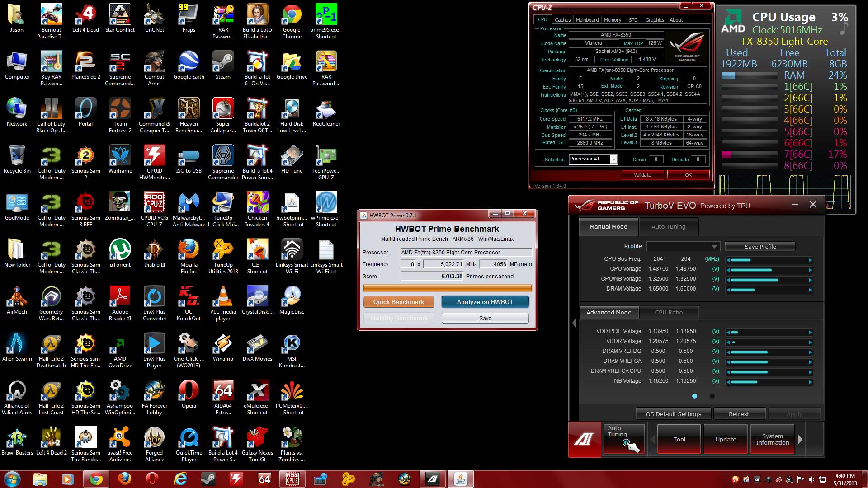Launch CPUID HWMonitor desktop icon
The width and height of the screenshot is (868, 488).
(x=154, y=162)
